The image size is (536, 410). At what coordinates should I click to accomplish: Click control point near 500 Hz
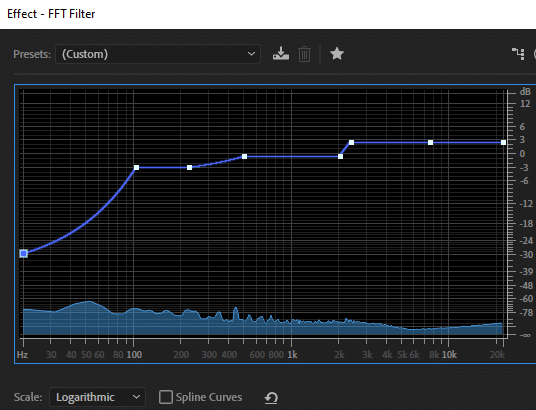[x=244, y=157]
